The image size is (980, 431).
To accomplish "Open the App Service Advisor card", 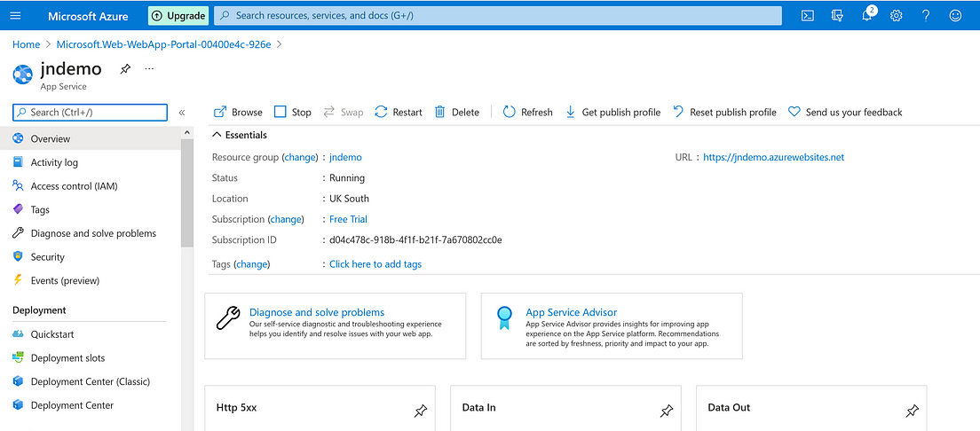I will tap(612, 326).
